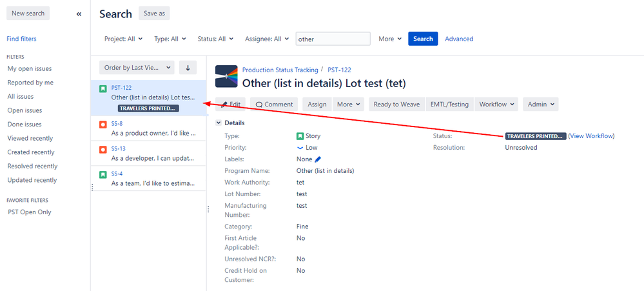644x291 pixels.
Task: Select the Done issues filter
Action: coord(24,124)
